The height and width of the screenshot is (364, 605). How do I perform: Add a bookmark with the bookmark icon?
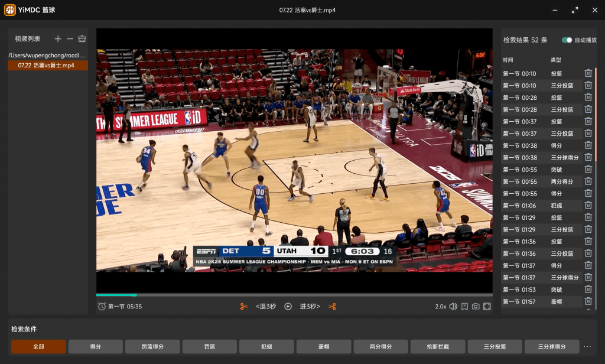click(x=464, y=307)
